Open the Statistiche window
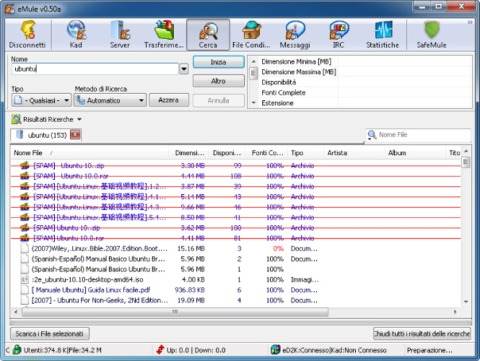480x361 pixels. [383, 35]
